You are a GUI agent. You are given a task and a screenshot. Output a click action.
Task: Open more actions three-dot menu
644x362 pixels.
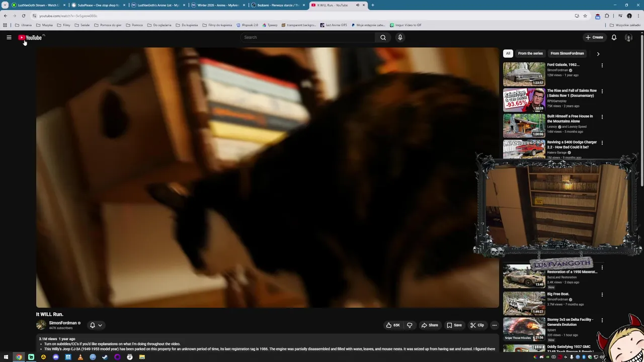(x=494, y=325)
